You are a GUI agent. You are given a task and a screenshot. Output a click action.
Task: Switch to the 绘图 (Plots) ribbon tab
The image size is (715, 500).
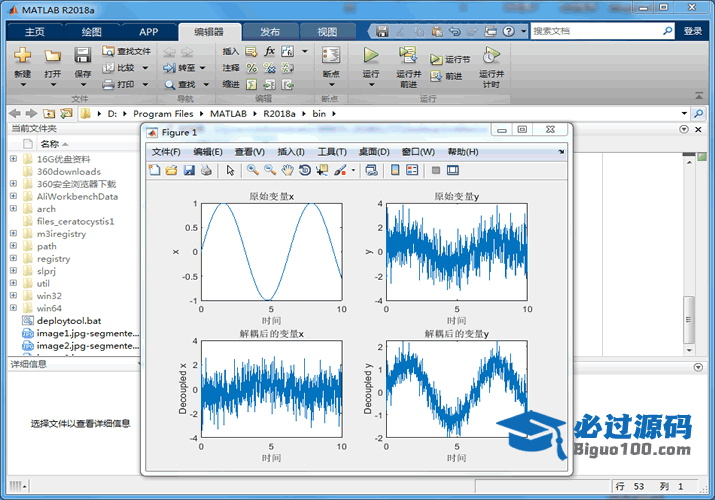(92, 32)
